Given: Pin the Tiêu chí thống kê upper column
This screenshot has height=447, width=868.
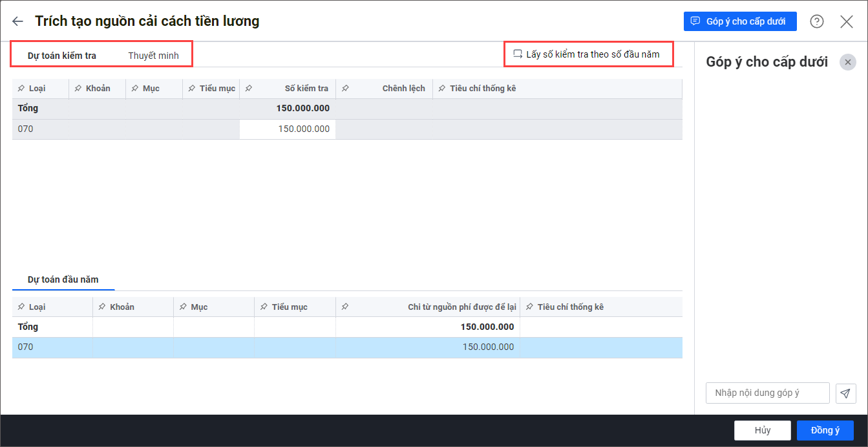Looking at the screenshot, I should [441, 89].
